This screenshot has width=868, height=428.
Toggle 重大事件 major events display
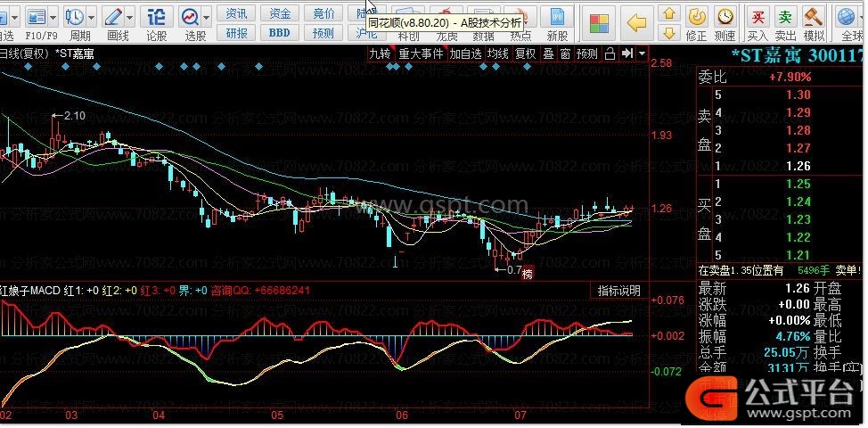click(421, 53)
